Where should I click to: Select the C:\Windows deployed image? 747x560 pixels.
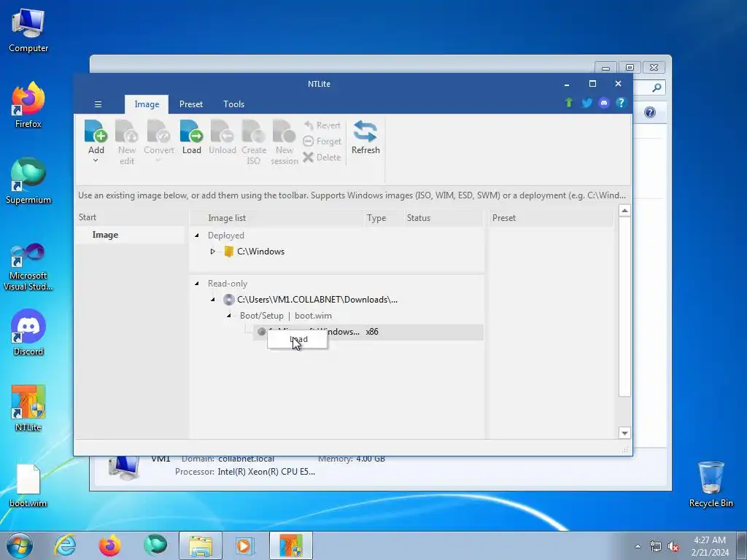tap(260, 252)
